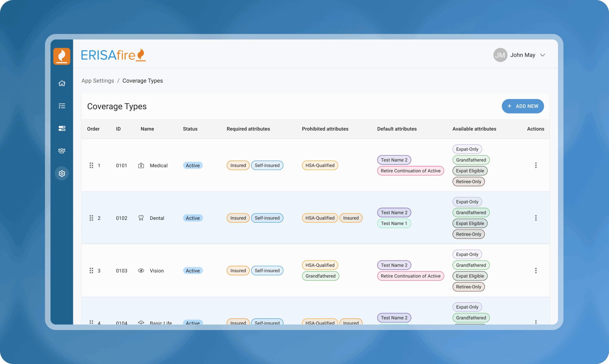Open actions menu for Vision row
609x364 pixels.
536,271
